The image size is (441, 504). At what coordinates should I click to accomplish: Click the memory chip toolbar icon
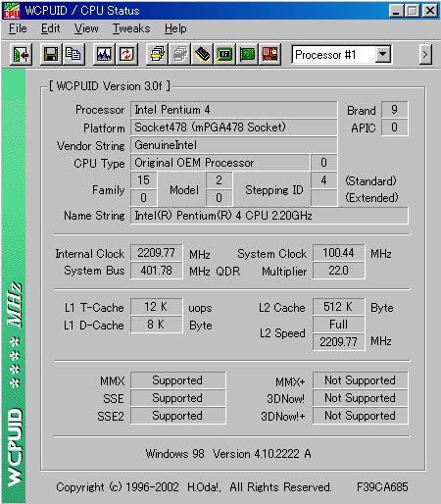[202, 55]
